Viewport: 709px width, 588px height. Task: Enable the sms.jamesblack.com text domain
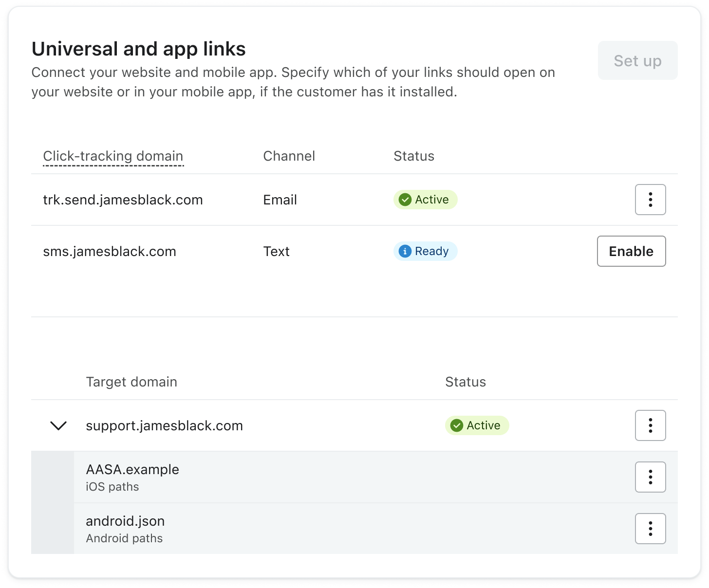pyautogui.click(x=631, y=251)
